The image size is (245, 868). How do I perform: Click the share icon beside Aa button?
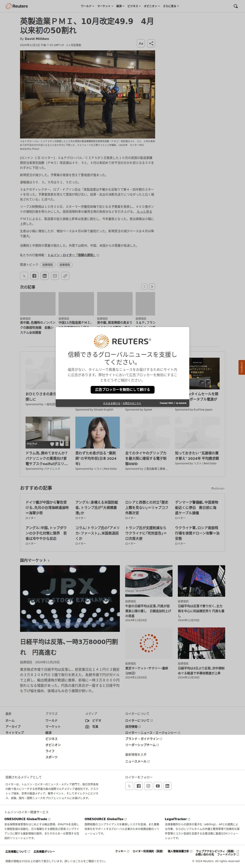[151, 43]
